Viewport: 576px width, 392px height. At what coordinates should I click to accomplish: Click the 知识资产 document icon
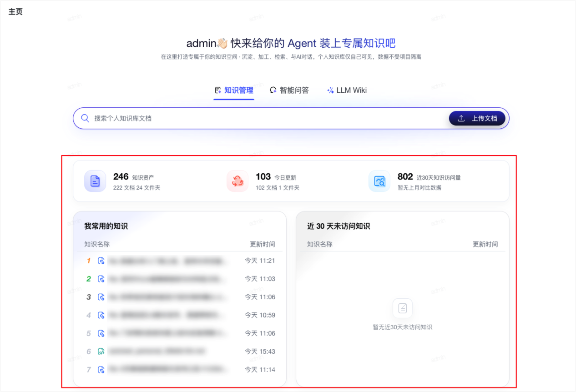pyautogui.click(x=95, y=181)
